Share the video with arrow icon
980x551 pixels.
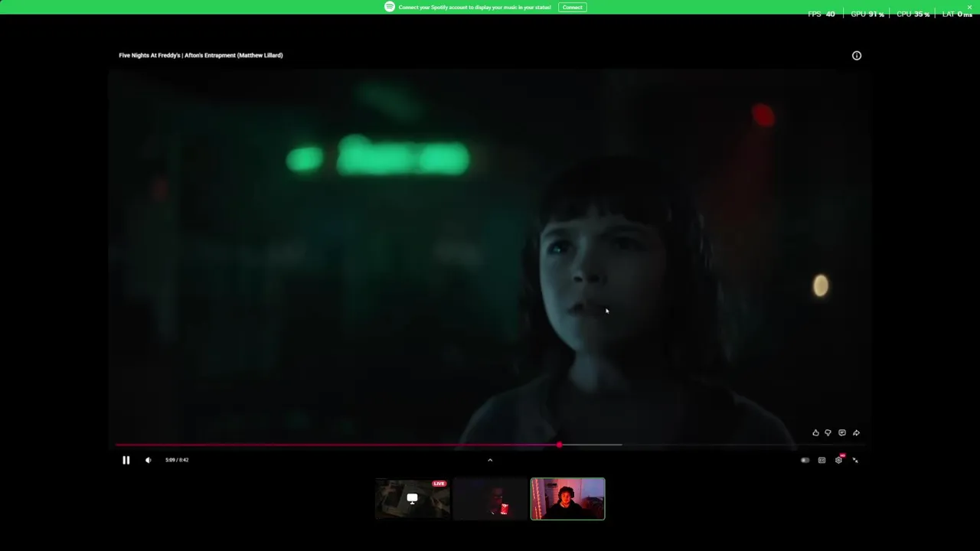pos(856,433)
